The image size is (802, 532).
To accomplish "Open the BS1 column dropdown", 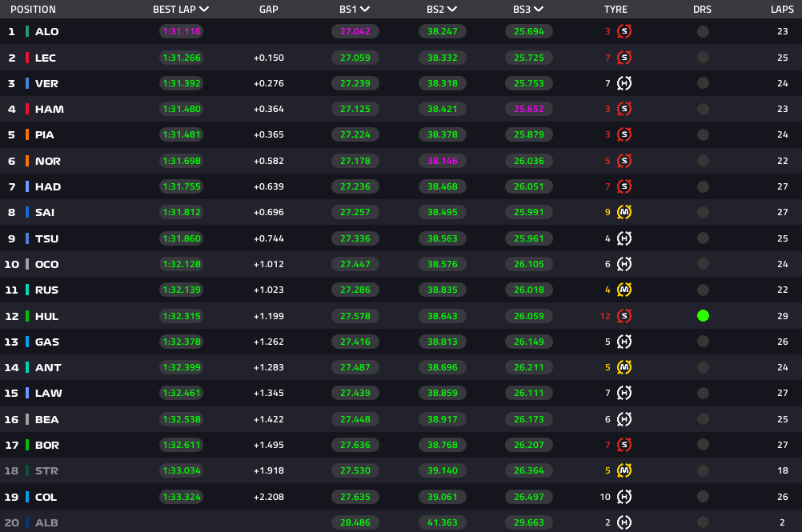I will (x=365, y=10).
